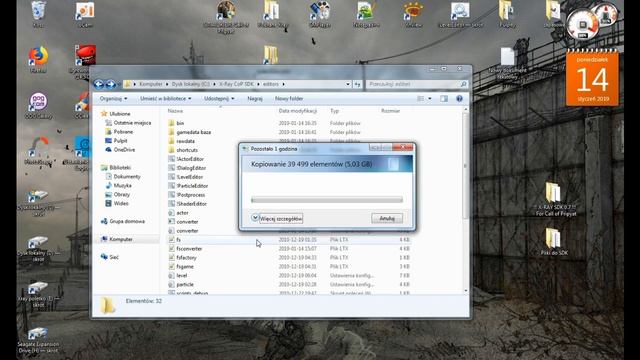The image size is (640, 360).
Task: Open 'Umieść w bibliotece' dropdown
Action: coord(165,99)
